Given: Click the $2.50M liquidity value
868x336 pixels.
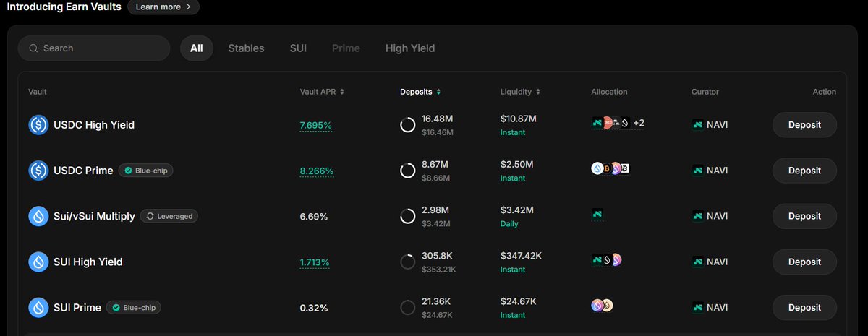Looking at the screenshot, I should pos(516,164).
